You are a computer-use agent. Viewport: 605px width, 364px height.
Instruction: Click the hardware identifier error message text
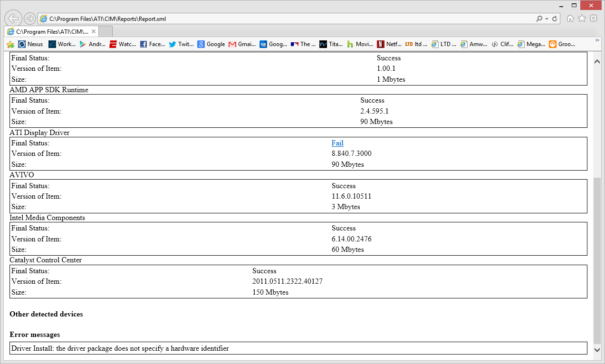point(120,348)
